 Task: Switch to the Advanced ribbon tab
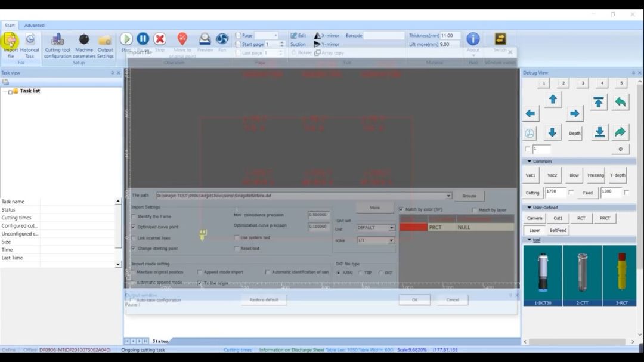34,26
